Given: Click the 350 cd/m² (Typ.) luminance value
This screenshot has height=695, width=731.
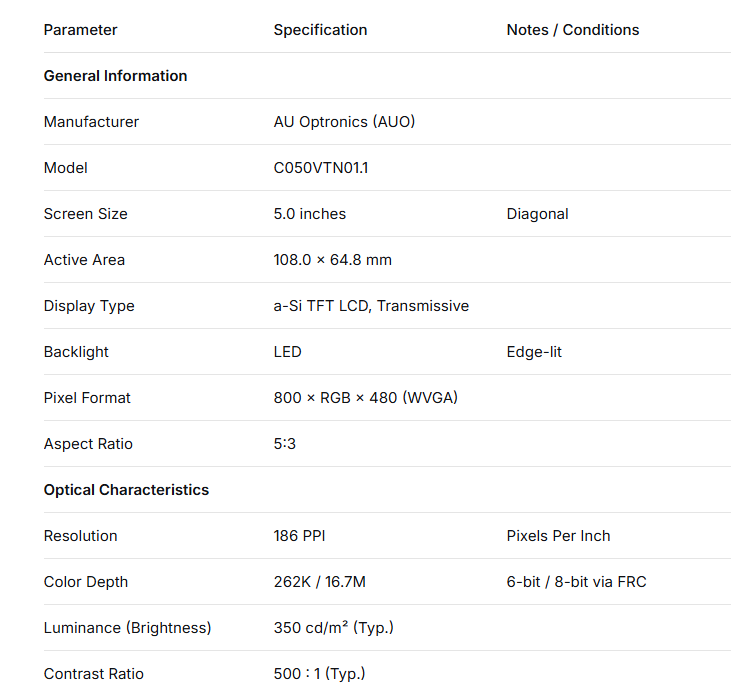Looking at the screenshot, I should [x=333, y=628].
